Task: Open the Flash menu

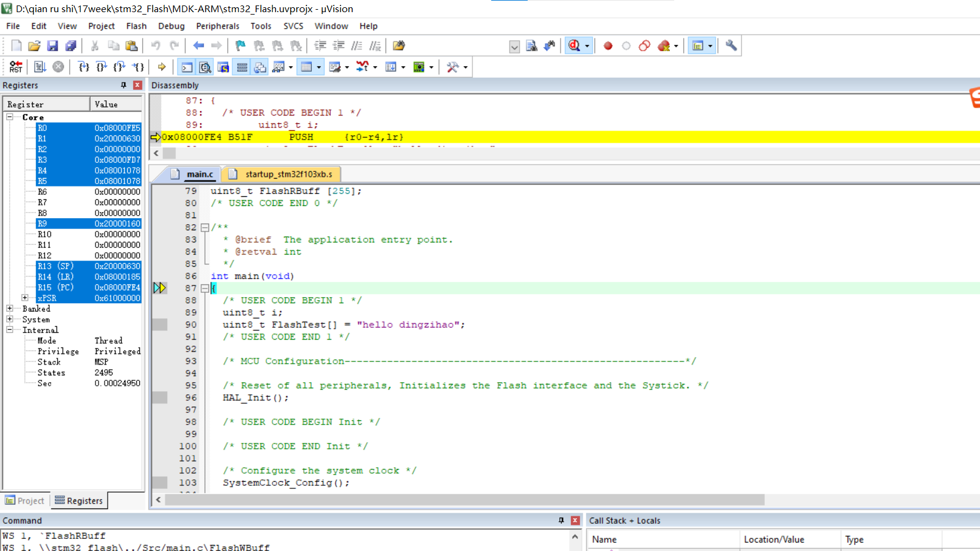Action: pyautogui.click(x=136, y=26)
